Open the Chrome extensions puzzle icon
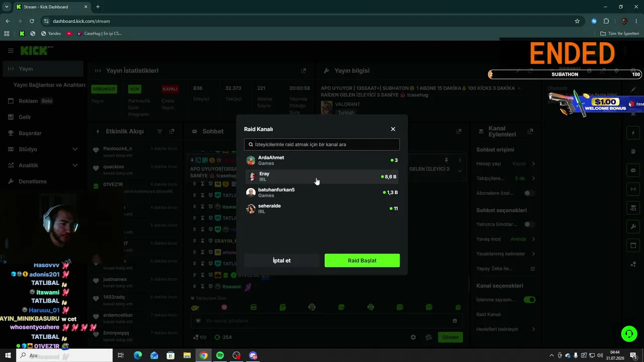The width and height of the screenshot is (644, 362). (606, 21)
